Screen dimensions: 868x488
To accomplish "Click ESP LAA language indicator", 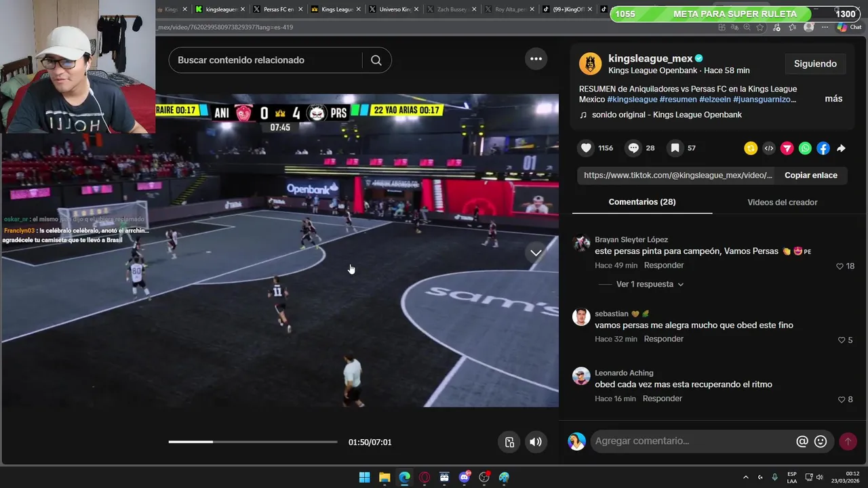I will 791,477.
